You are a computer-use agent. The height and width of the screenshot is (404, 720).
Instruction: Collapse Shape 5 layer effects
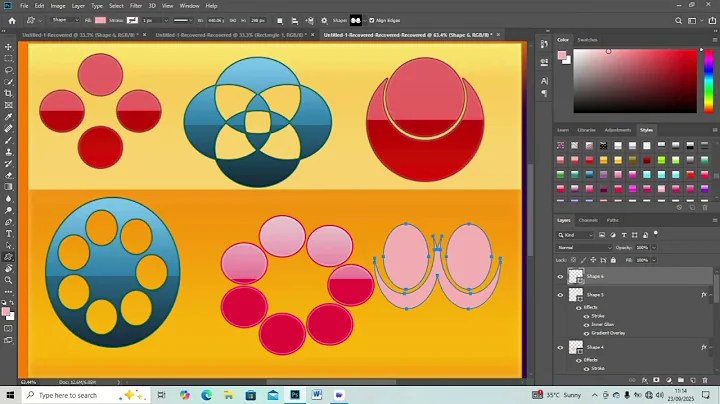coord(710,295)
